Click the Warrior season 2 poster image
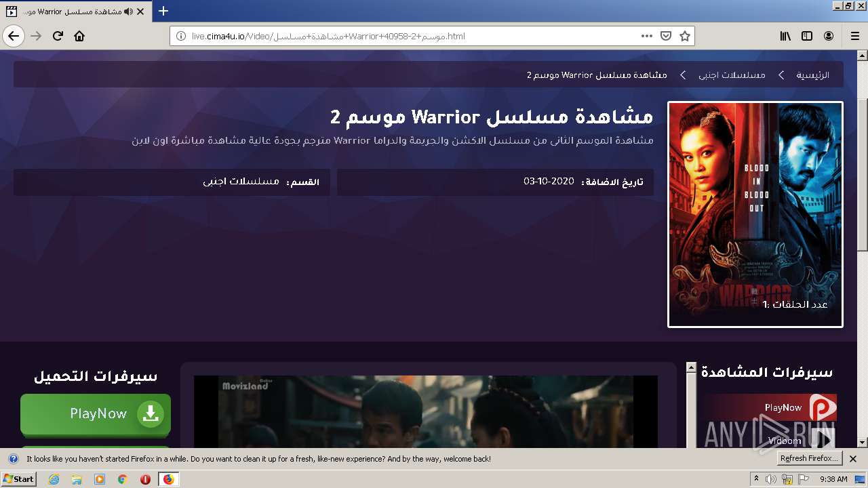Screen dimensions: 868x488 click(755, 214)
